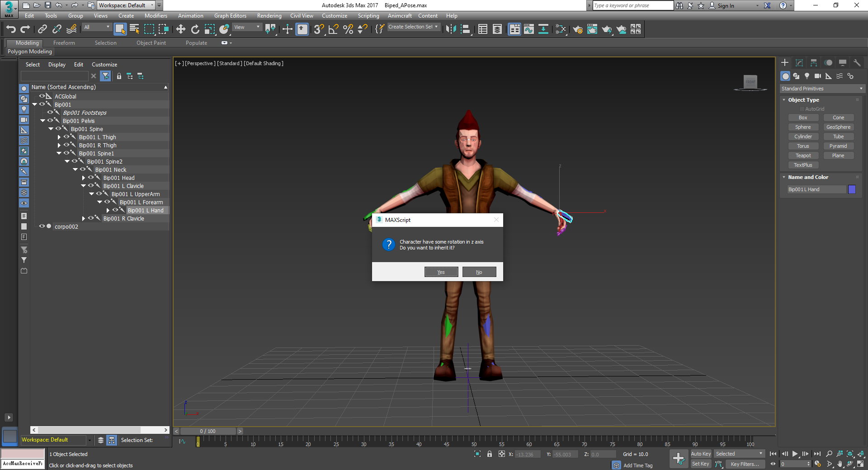Open the Scripting menu
The width and height of the screenshot is (868, 470).
tap(368, 16)
